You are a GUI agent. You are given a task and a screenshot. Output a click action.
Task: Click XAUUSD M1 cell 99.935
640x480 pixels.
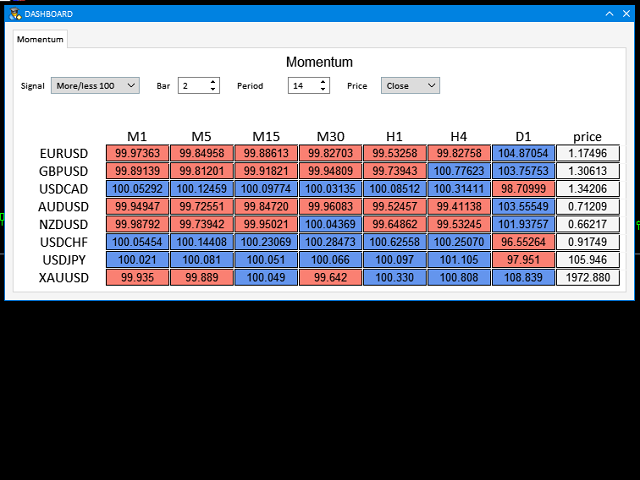point(137,277)
